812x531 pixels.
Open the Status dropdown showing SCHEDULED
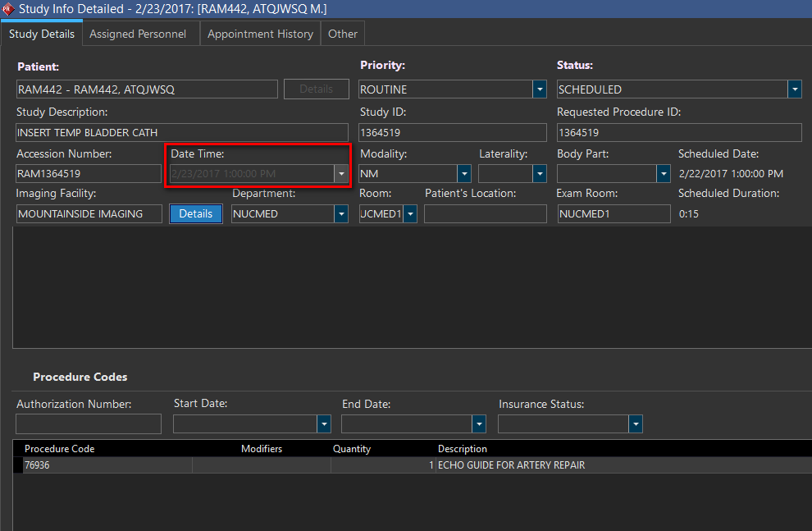795,89
